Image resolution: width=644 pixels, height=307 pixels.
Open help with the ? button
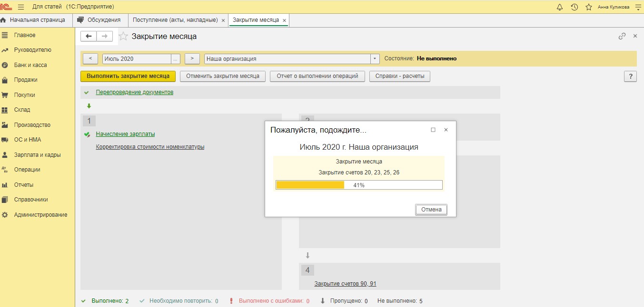(630, 77)
